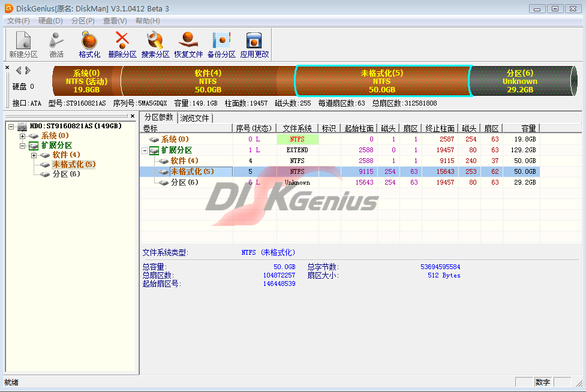586x392 pixels.
Task: Select the 未格式化(5) row in partition table
Action: [x=340, y=172]
